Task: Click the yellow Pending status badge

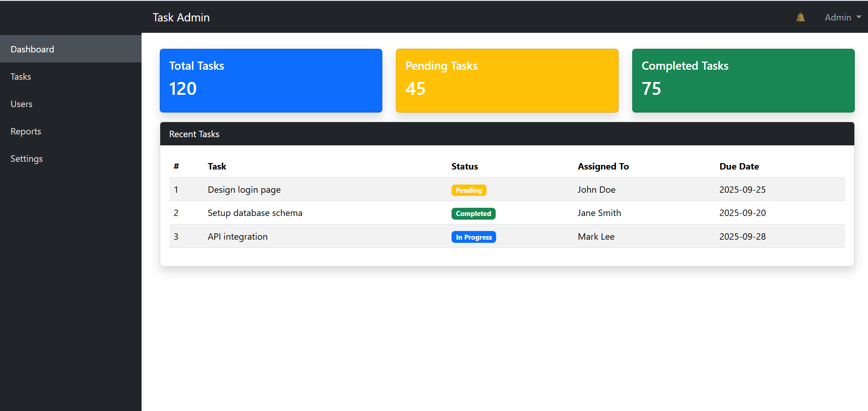Action: (469, 190)
